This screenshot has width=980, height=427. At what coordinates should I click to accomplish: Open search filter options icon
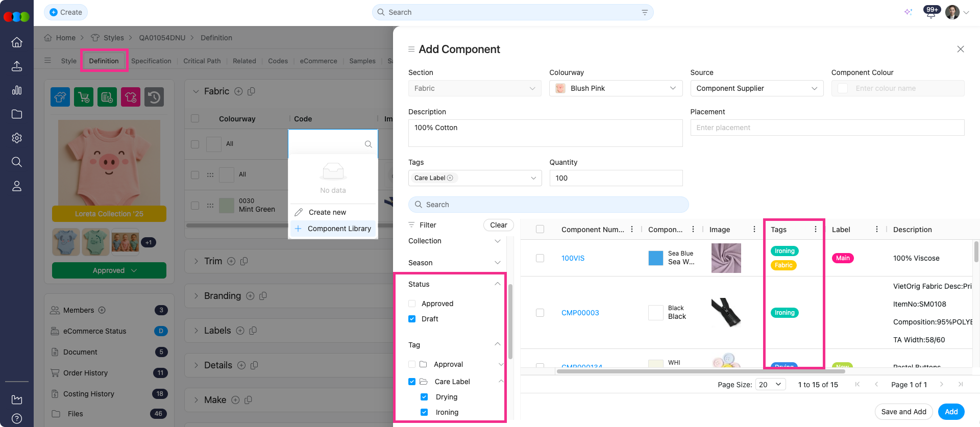point(645,12)
